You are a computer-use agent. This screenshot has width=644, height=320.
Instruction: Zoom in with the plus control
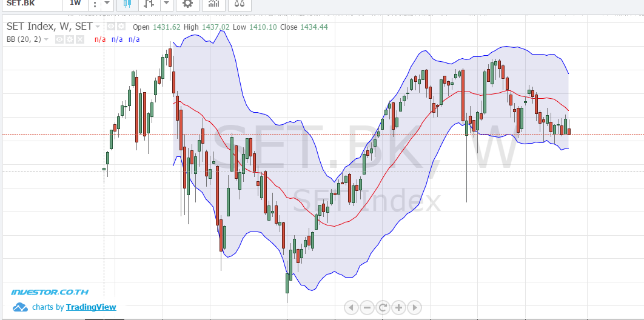click(398, 307)
